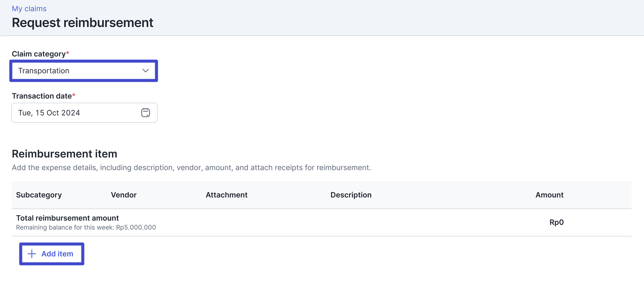
Task: Click the Total reimbursement amount label
Action: 67,218
